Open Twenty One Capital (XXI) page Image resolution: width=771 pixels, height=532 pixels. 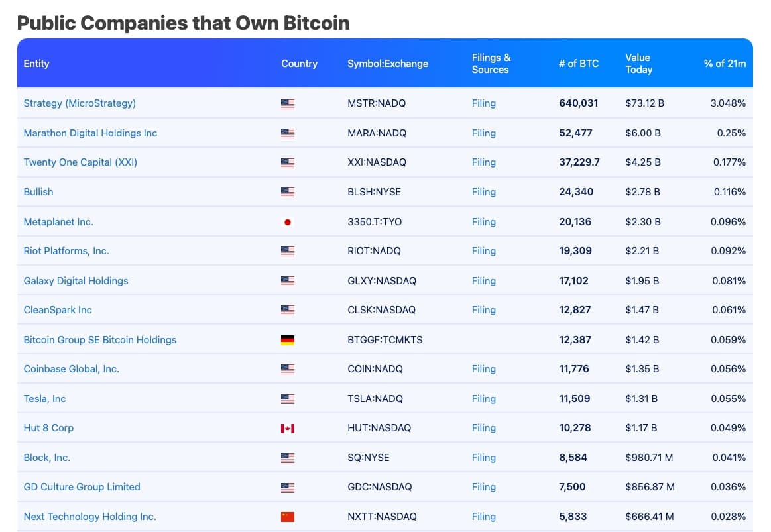80,162
